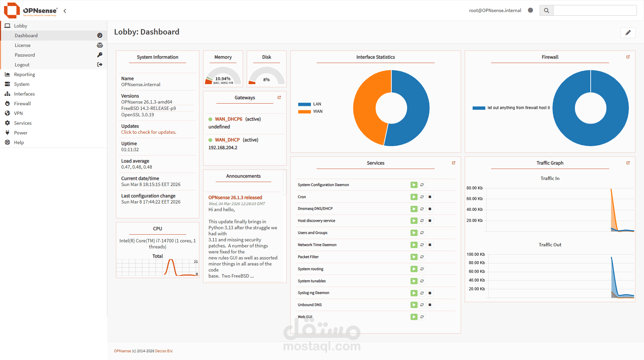Click the Logout arrow icon
This screenshot has height=360, width=644.
(x=100, y=64)
